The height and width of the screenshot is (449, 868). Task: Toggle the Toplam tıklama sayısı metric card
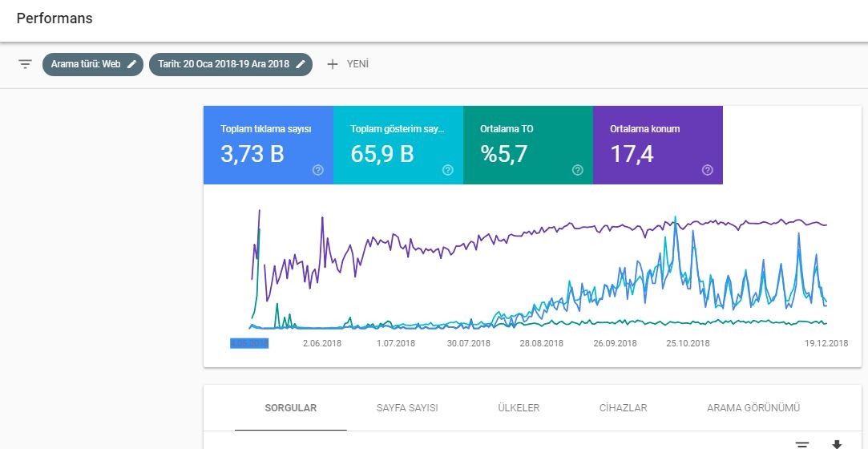coord(268,145)
